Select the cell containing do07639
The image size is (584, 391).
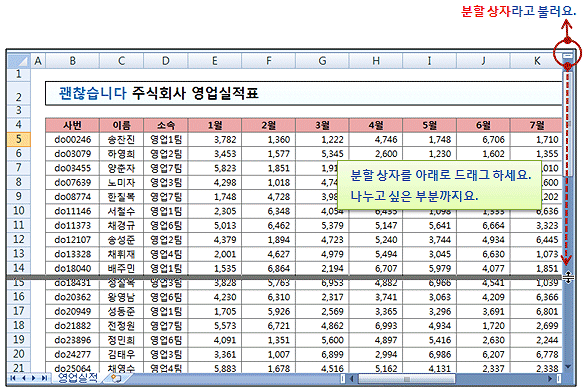(x=73, y=182)
